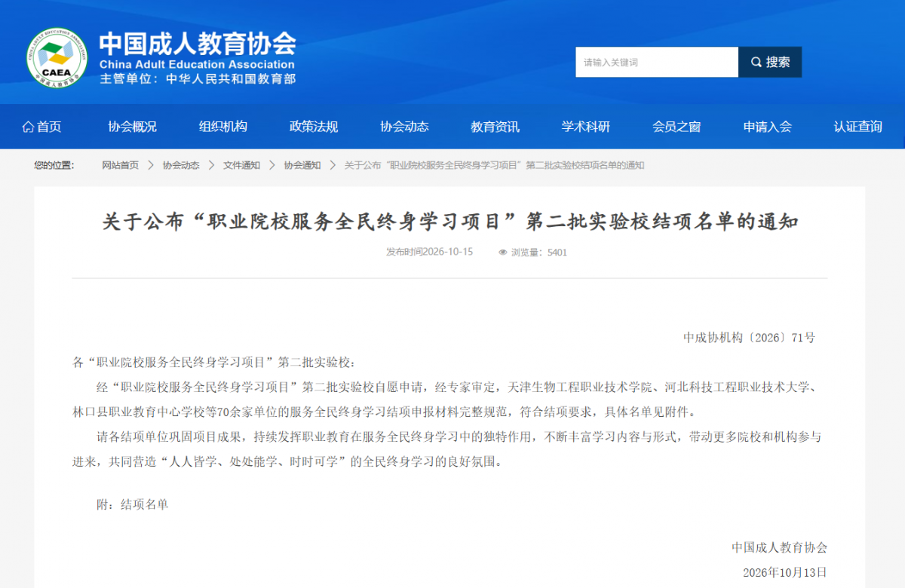
Task: Click the CAEA circular logo
Action: pos(57,59)
